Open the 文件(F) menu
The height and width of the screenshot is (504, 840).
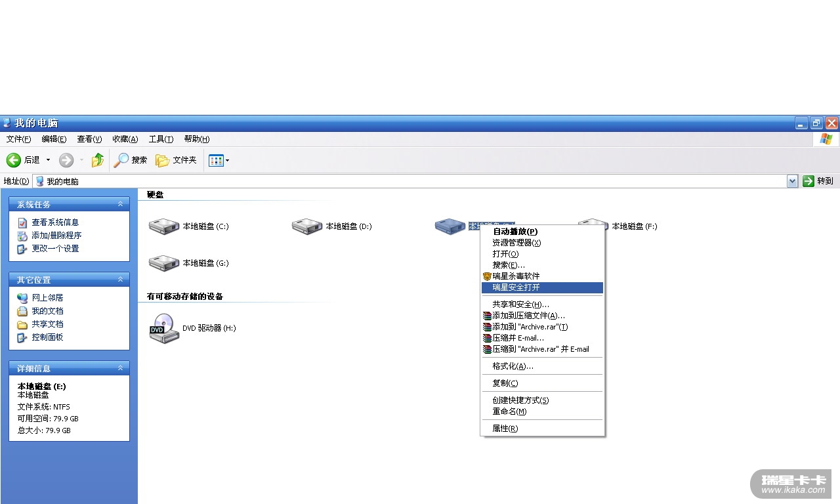coord(18,139)
